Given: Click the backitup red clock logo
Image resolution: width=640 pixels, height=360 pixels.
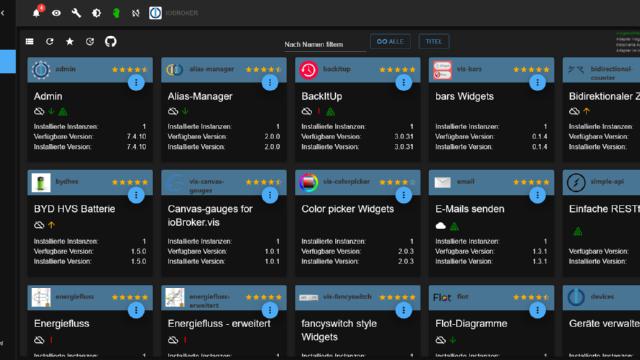Looking at the screenshot, I should [309, 70].
